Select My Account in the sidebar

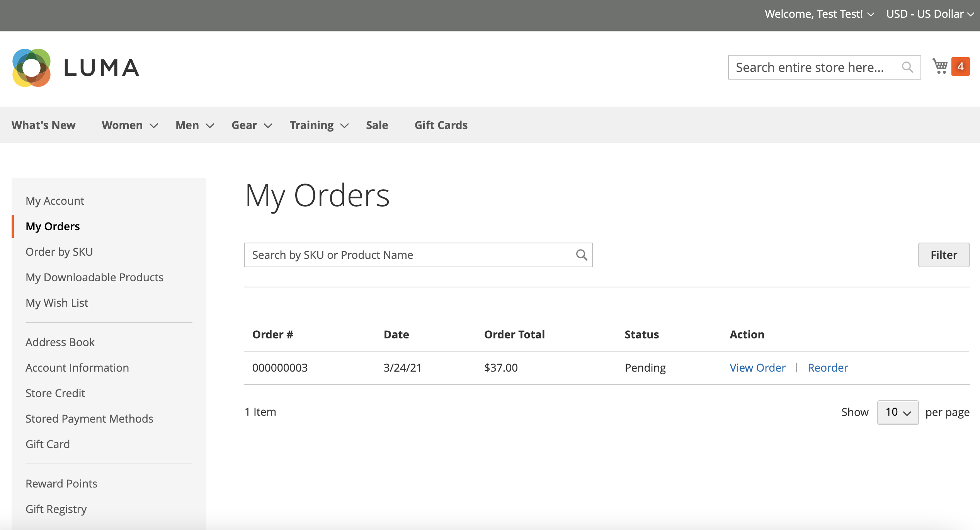pos(55,201)
